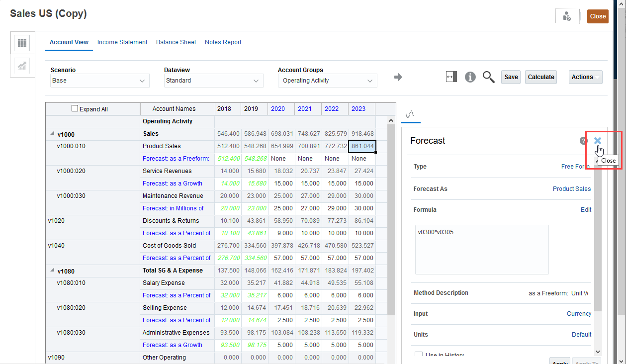Select the v1000:010 row label

[71, 146]
